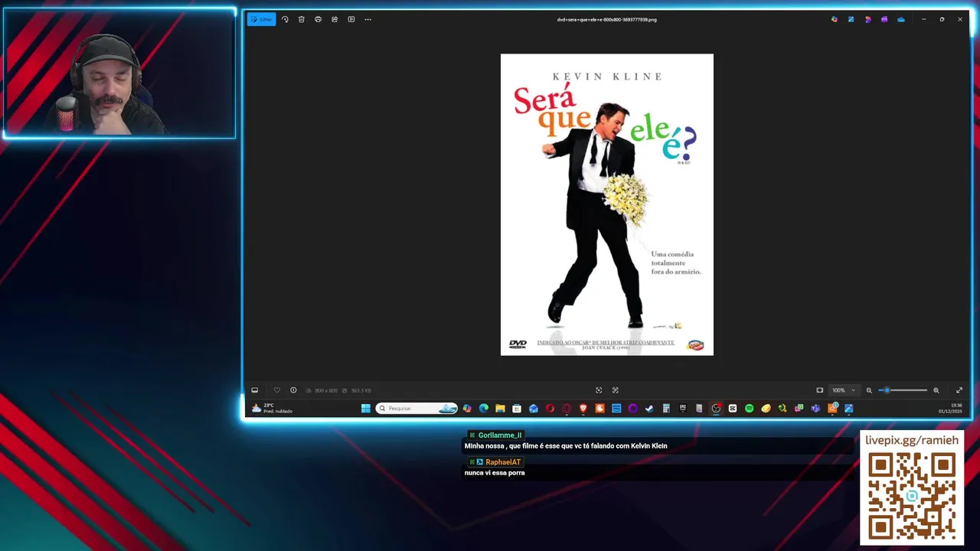Open the Clipchamp icon in Photos title bar
Viewport: 980px width, 551px height.
pos(884,19)
